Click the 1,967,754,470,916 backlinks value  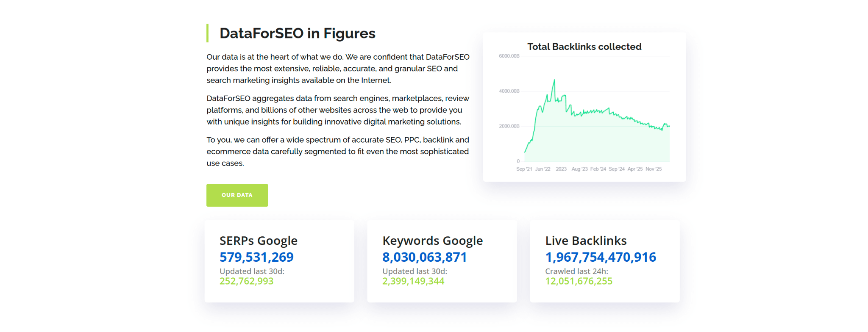[601, 257]
